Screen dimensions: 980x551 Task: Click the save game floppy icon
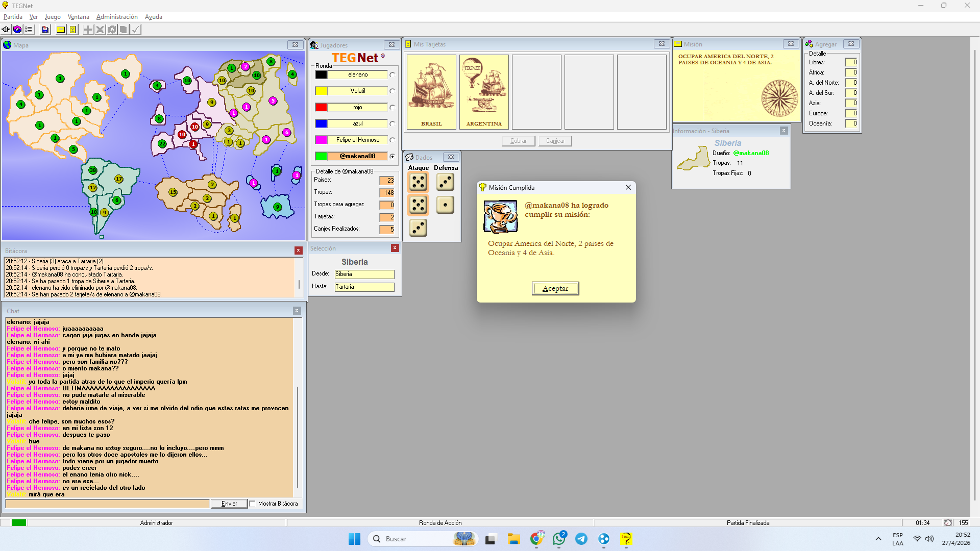(45, 30)
